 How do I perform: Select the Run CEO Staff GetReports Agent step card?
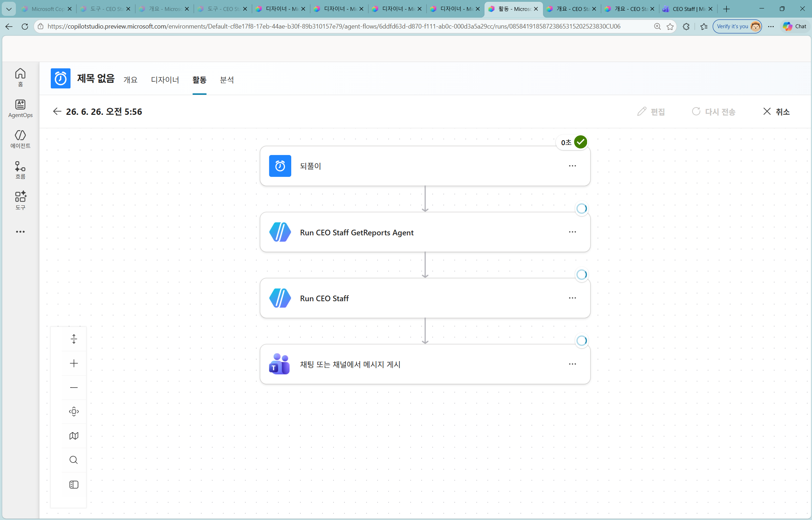(425, 232)
